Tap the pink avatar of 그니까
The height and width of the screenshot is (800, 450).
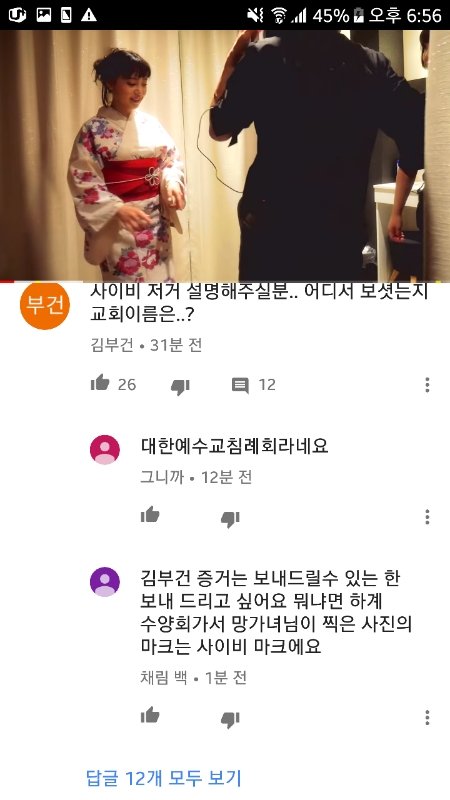105,450
